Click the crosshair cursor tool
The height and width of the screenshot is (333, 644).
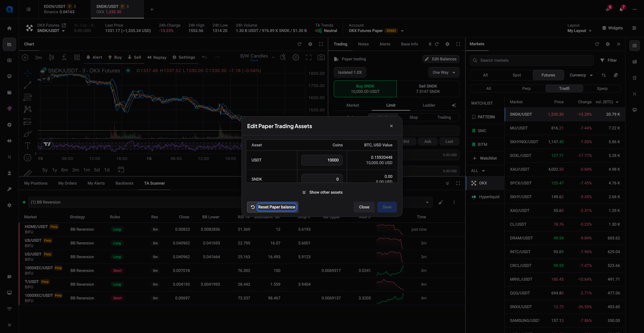[x=28, y=73]
